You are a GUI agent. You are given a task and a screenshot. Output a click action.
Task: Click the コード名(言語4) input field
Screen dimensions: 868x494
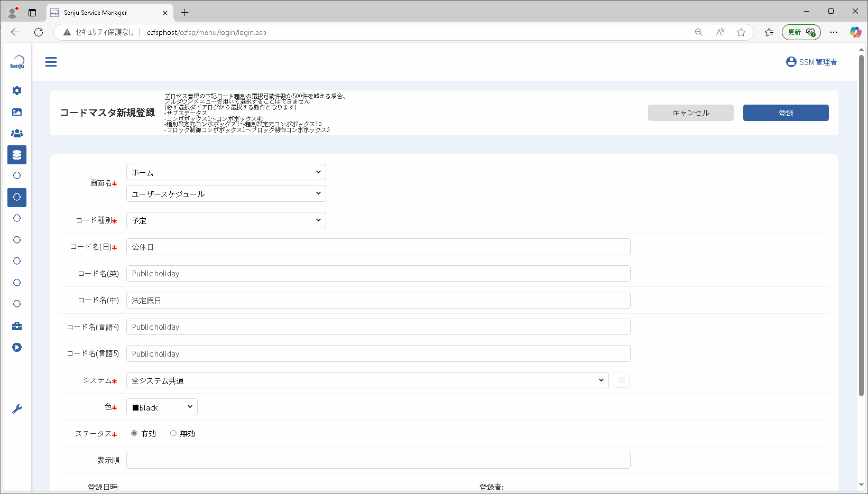[x=378, y=327]
